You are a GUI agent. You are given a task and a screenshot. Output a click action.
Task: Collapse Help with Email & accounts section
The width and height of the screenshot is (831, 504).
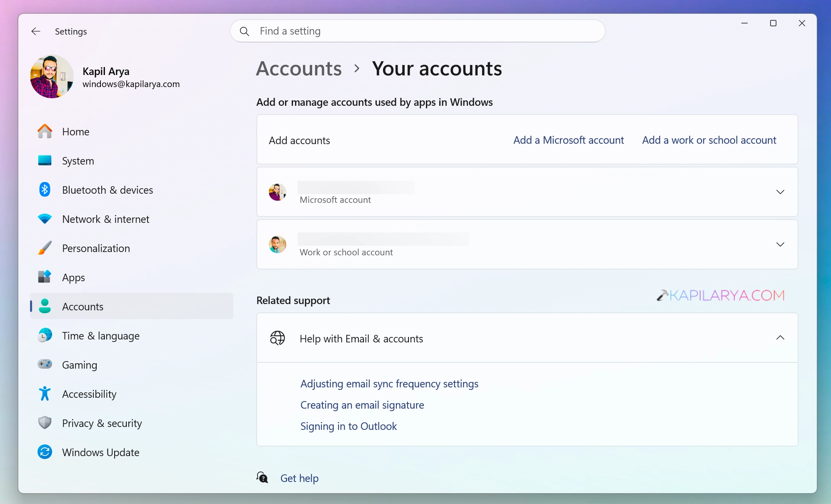coord(780,338)
